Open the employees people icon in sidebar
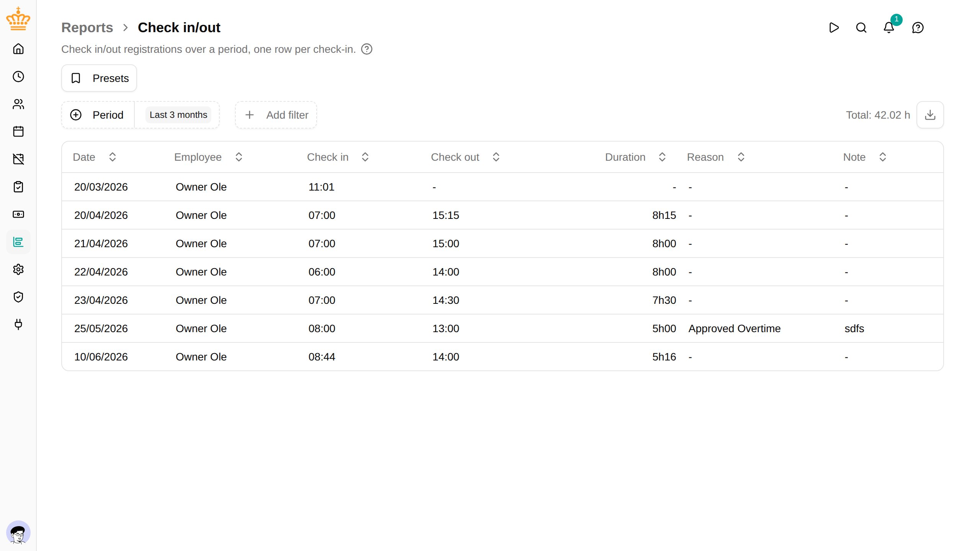Image resolution: width=980 pixels, height=551 pixels. [18, 104]
